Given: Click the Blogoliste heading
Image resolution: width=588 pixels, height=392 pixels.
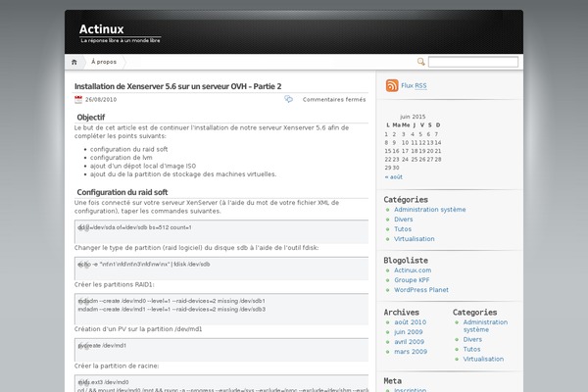Looking at the screenshot, I should (406, 261).
